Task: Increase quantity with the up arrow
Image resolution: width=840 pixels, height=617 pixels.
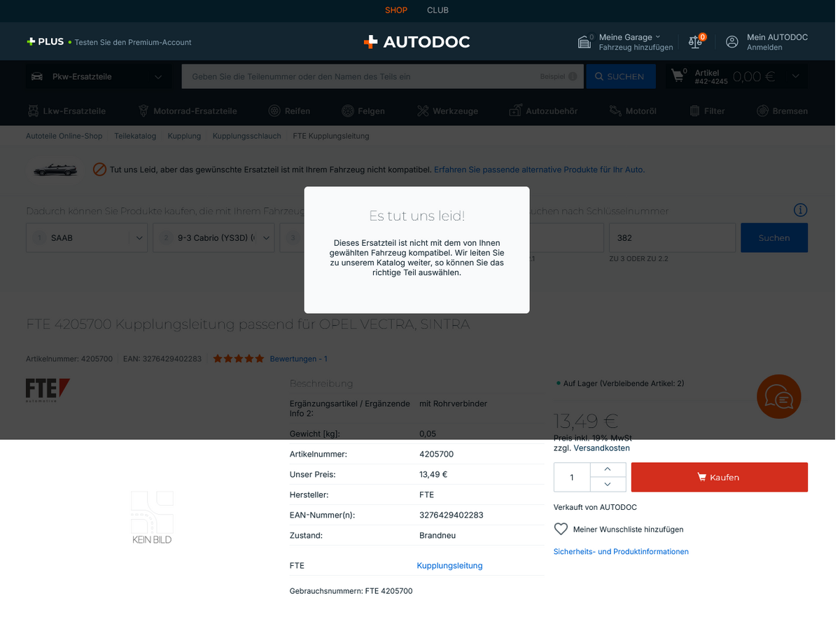Action: [x=606, y=469]
